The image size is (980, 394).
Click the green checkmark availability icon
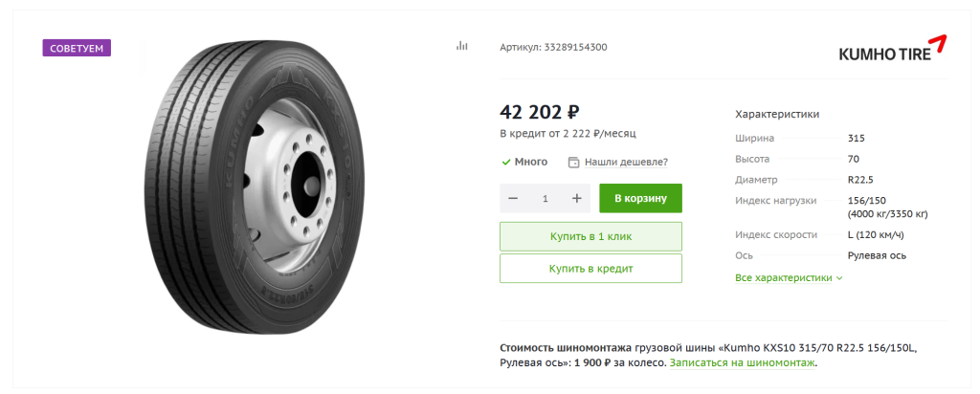(x=505, y=162)
